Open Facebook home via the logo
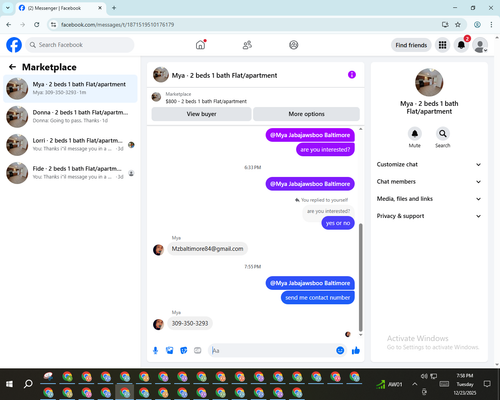This screenshot has height=400, width=500. [x=14, y=45]
